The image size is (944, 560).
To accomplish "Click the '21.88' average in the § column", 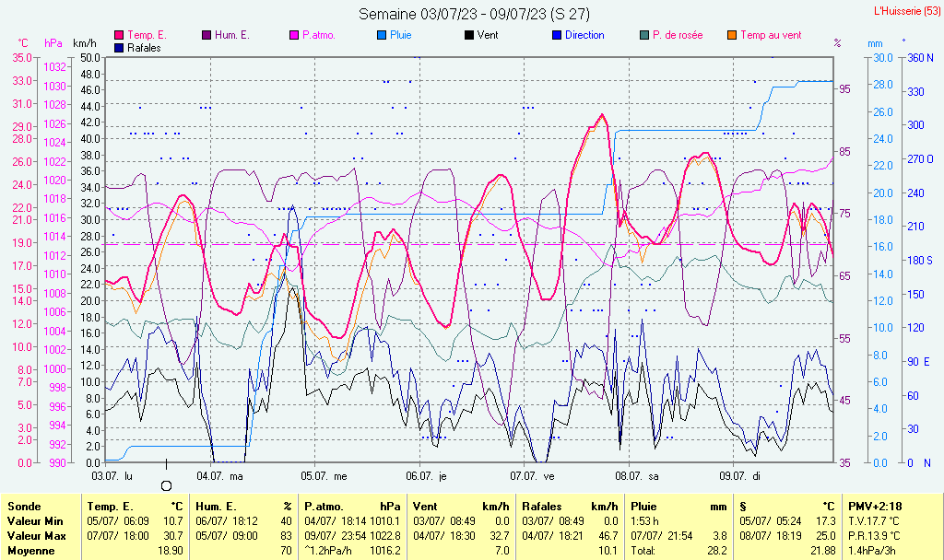I will [x=822, y=551].
